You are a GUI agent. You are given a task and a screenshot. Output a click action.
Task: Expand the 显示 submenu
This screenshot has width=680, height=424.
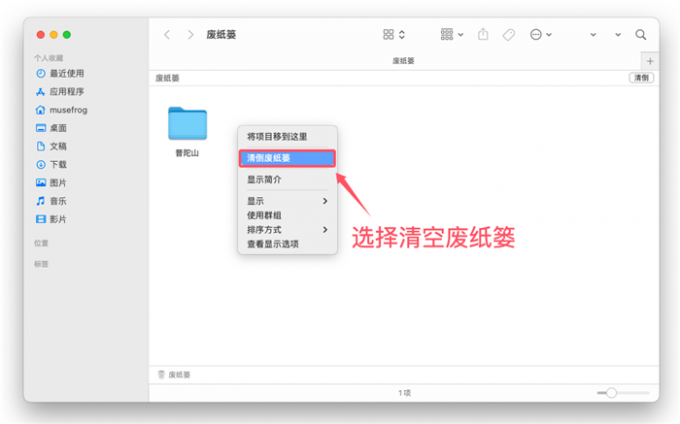point(288,201)
